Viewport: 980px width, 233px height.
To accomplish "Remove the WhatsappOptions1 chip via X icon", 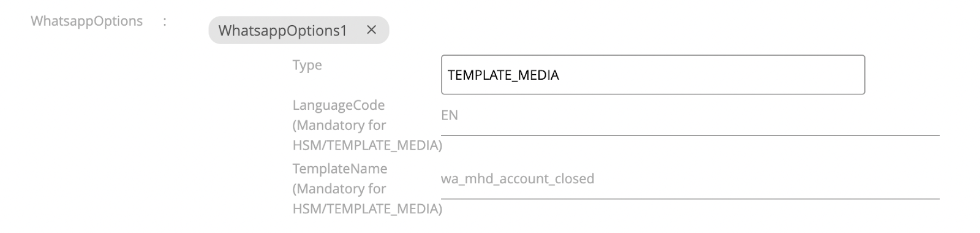I will click(371, 29).
